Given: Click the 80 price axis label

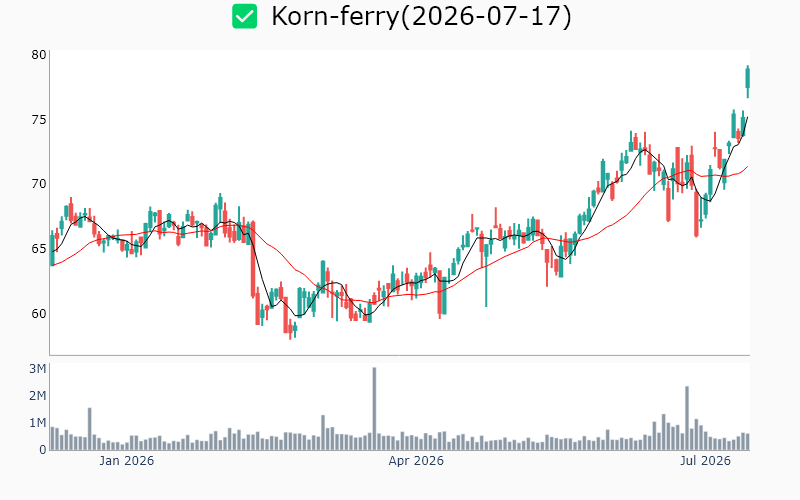Looking at the screenshot, I should (39, 55).
